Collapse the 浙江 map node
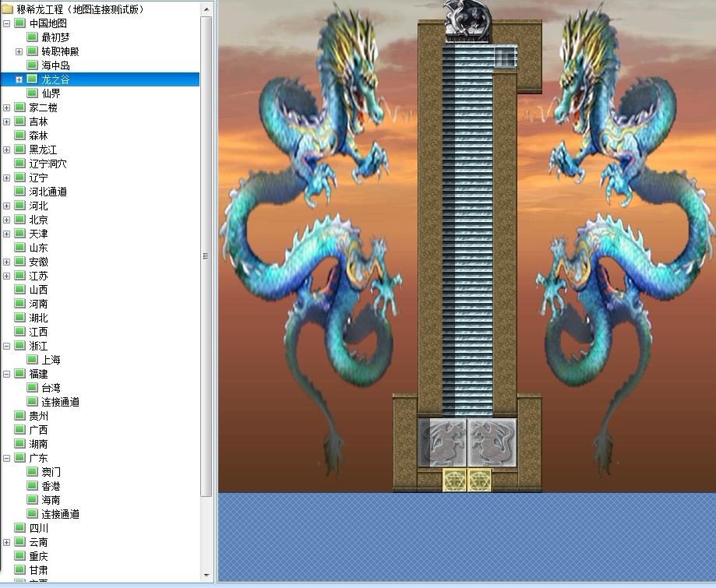716x588 pixels. tap(6, 346)
